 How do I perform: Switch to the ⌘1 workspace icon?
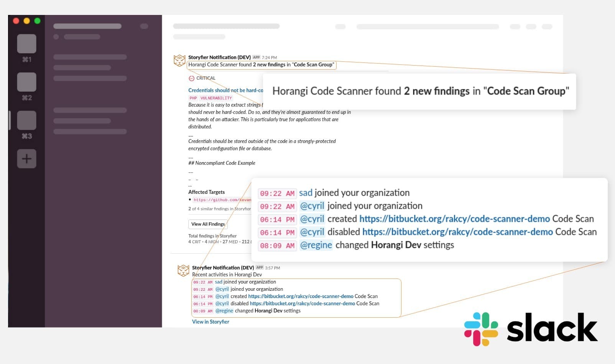26,44
